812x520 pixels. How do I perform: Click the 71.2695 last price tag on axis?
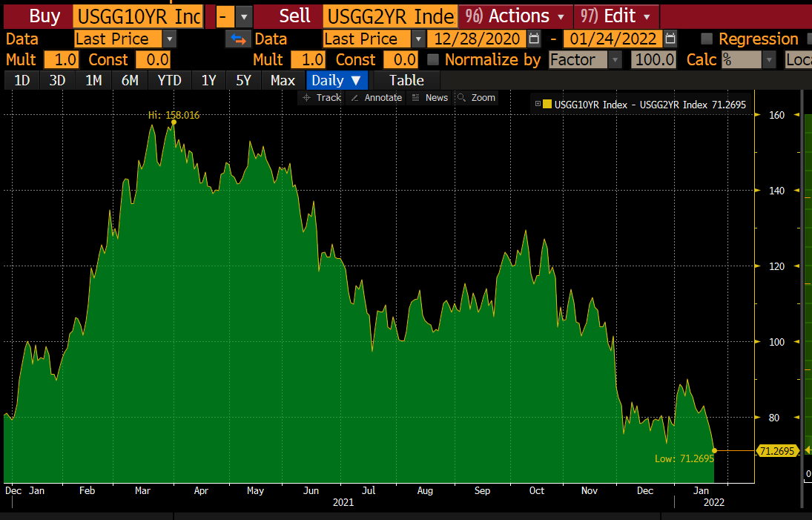point(777,450)
